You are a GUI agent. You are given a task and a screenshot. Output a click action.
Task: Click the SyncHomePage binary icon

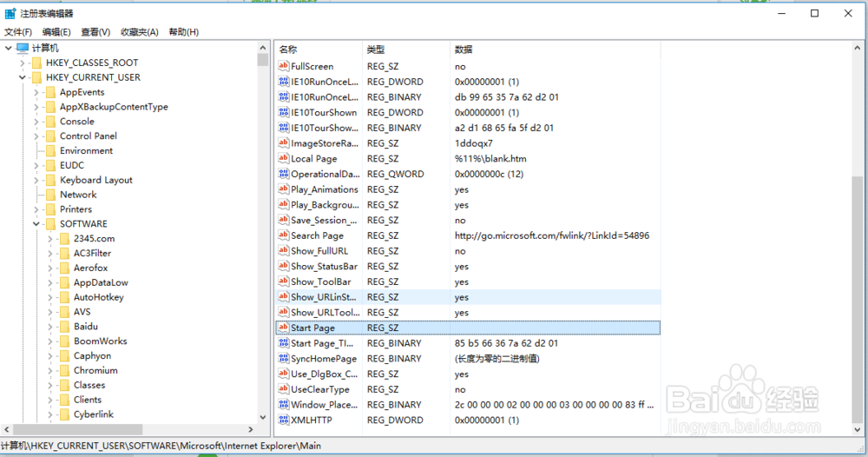click(x=284, y=359)
